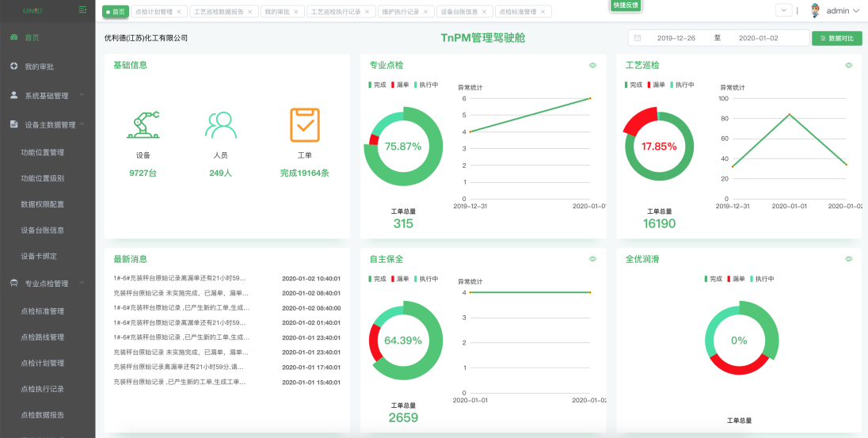Viewport: 868px width, 438px height.
Task: Click the 数据对比 button
Action: click(x=836, y=38)
